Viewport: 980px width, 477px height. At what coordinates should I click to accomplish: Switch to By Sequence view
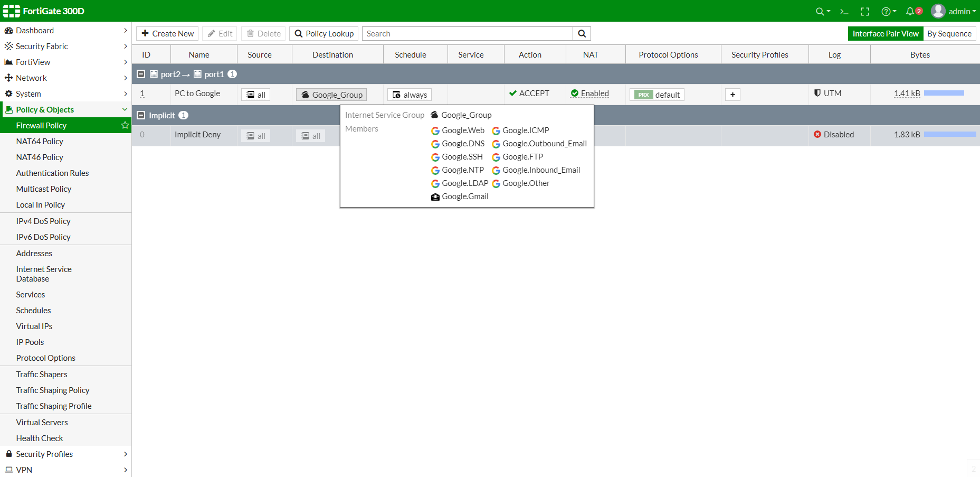tap(949, 34)
